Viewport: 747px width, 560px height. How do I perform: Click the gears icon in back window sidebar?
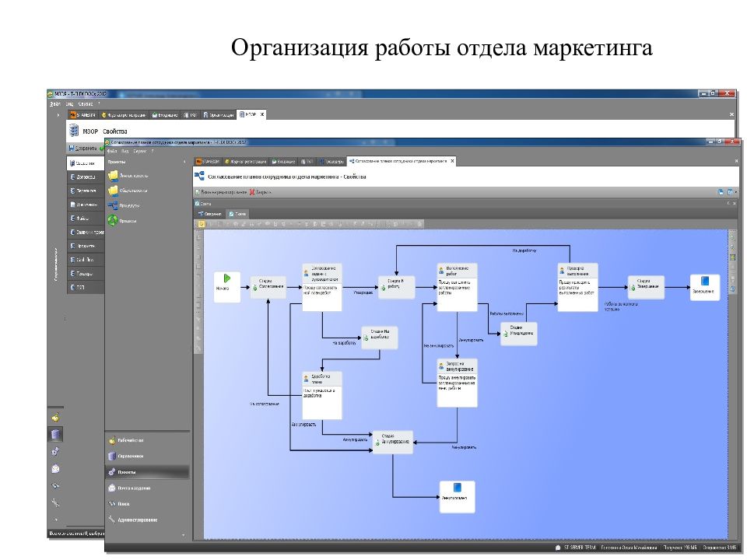56,451
